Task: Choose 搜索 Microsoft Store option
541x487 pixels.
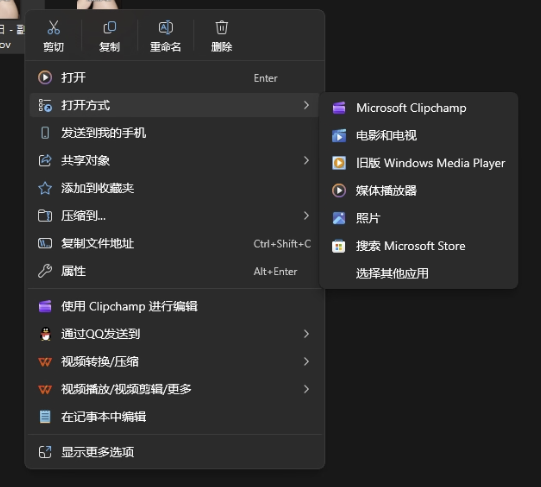Action: click(x=419, y=246)
